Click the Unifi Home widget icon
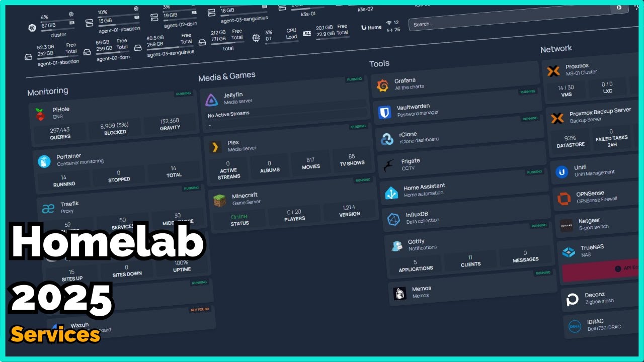The width and height of the screenshot is (644, 362). coord(364,28)
